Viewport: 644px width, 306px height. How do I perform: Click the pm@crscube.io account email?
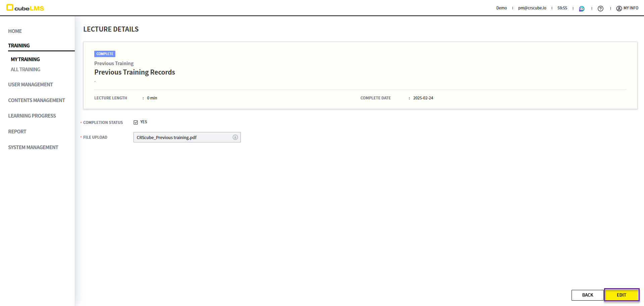coord(532,8)
